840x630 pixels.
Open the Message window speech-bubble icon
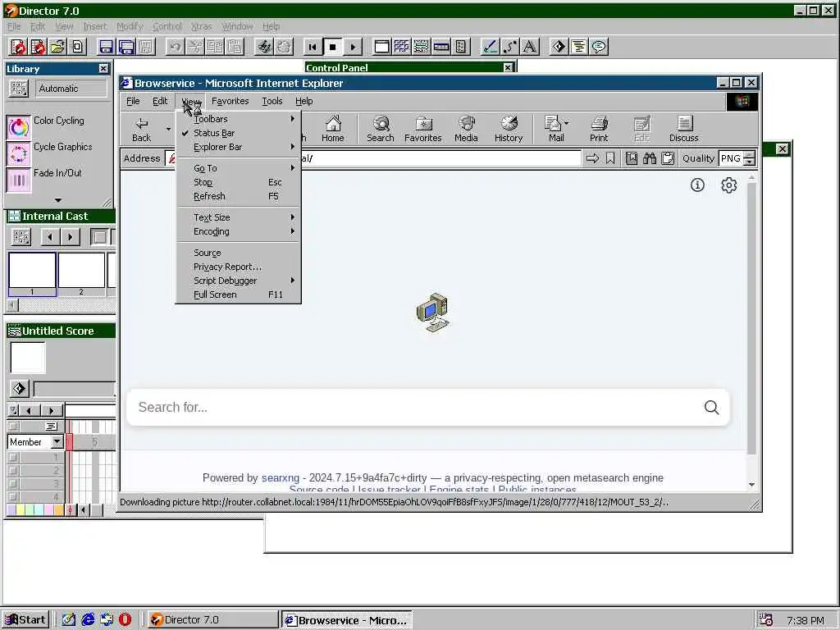(x=598, y=47)
